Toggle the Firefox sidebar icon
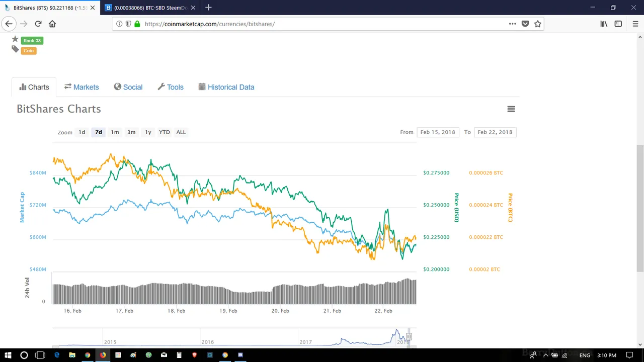 click(x=618, y=24)
